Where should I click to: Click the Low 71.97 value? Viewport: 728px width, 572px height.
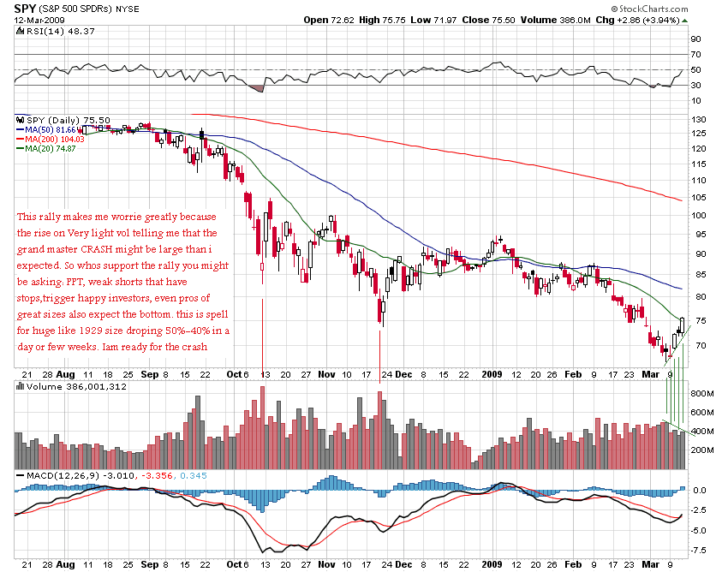pyautogui.click(x=433, y=20)
